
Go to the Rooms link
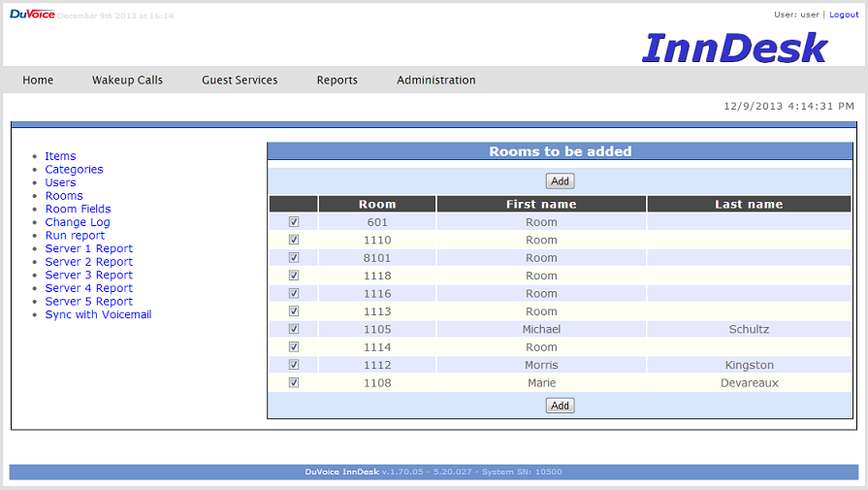pos(64,196)
